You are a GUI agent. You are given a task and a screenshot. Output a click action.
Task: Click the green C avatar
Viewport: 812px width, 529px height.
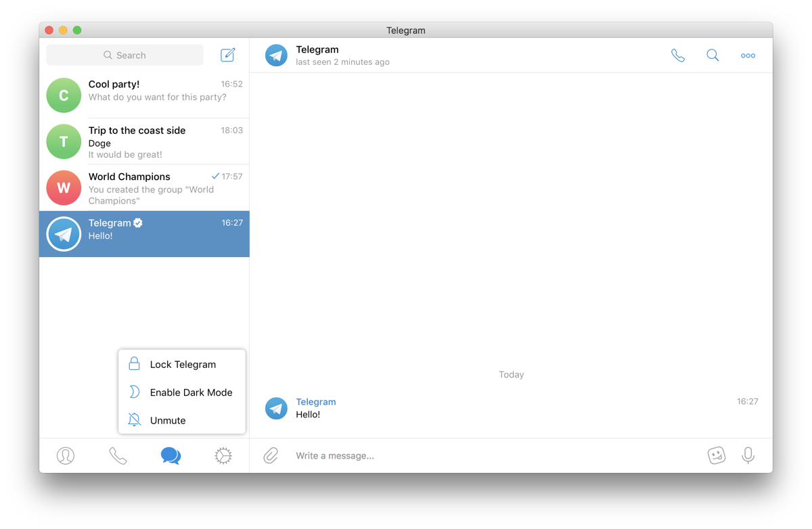(64, 95)
